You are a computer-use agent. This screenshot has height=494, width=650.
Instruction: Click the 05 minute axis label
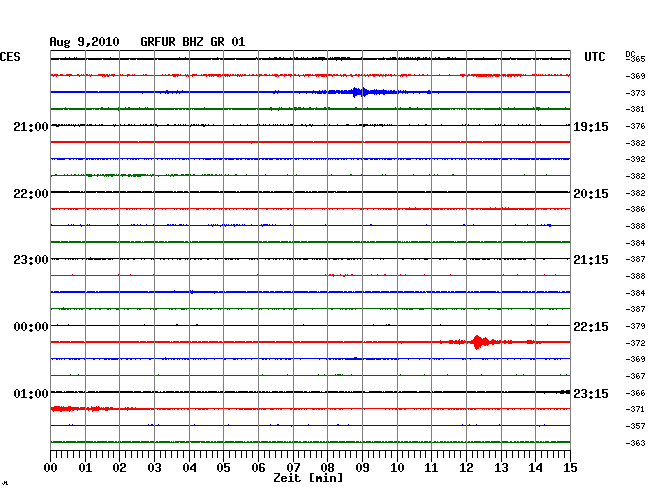pyautogui.click(x=223, y=467)
